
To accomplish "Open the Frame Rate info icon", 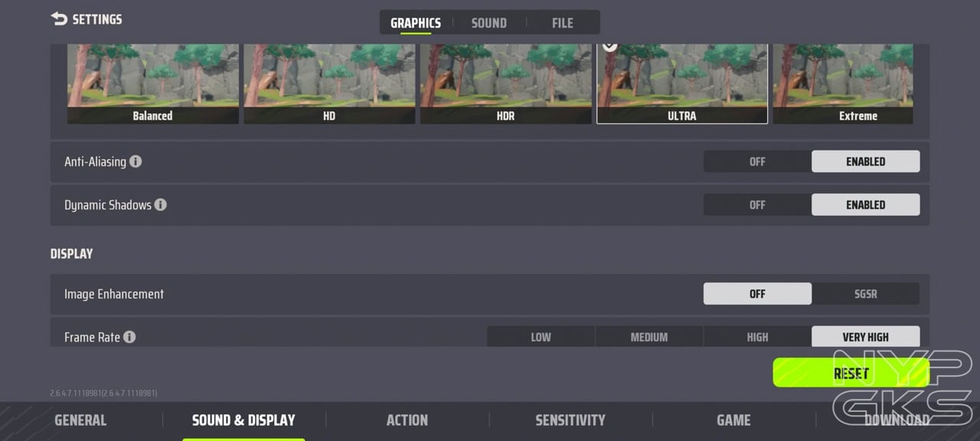I will click(x=129, y=337).
